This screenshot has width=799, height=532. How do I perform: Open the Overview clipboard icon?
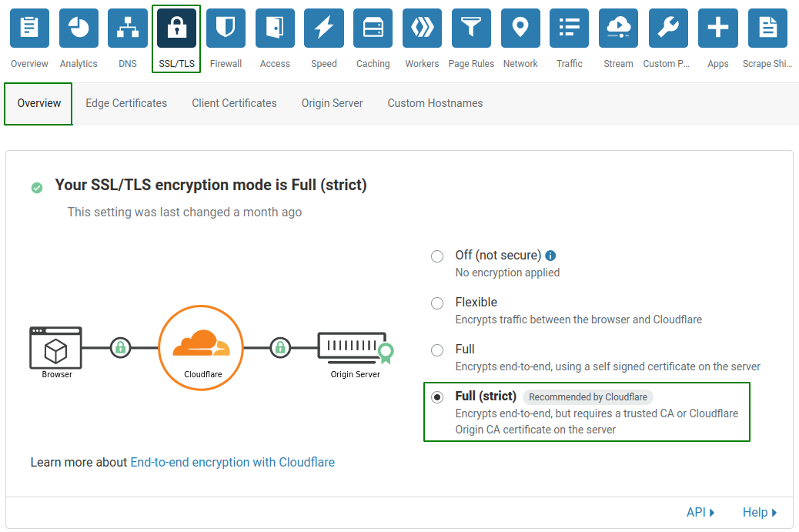[x=29, y=28]
